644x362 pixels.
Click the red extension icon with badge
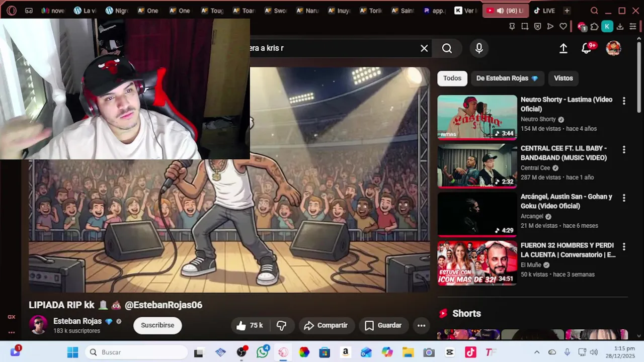(582, 27)
